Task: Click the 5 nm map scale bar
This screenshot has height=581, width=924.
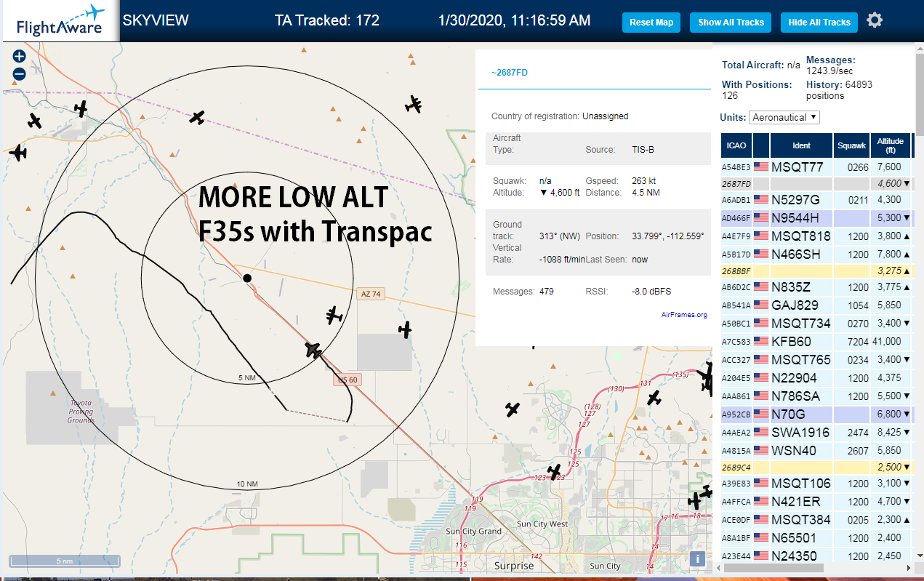Action: [64, 561]
